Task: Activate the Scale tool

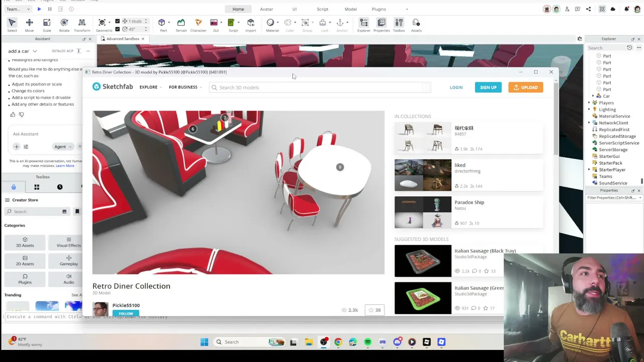Action: point(47,25)
